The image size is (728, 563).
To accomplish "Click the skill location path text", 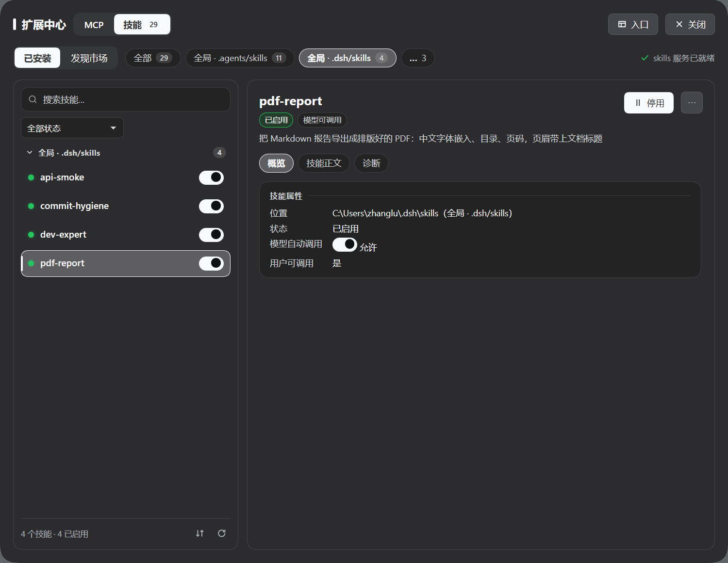I will (x=422, y=213).
